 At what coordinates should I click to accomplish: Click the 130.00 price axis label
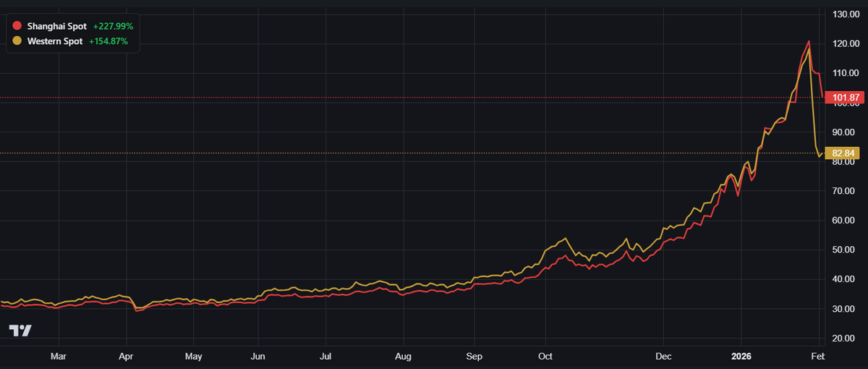[x=845, y=14]
